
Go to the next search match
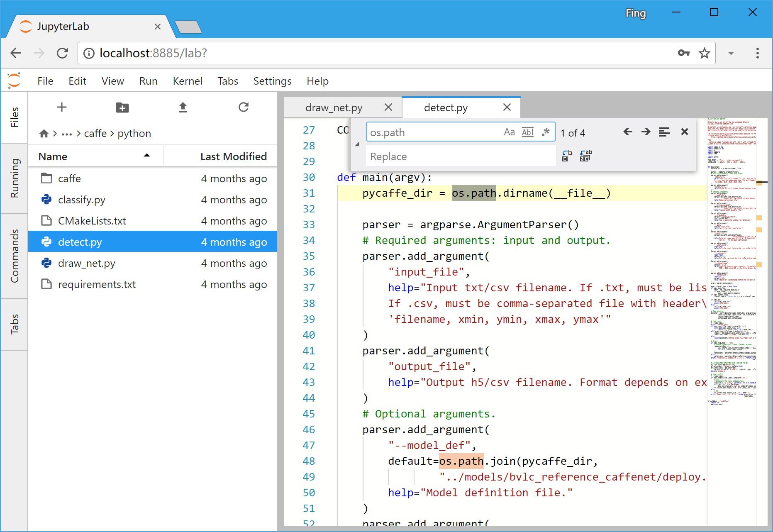coord(646,132)
